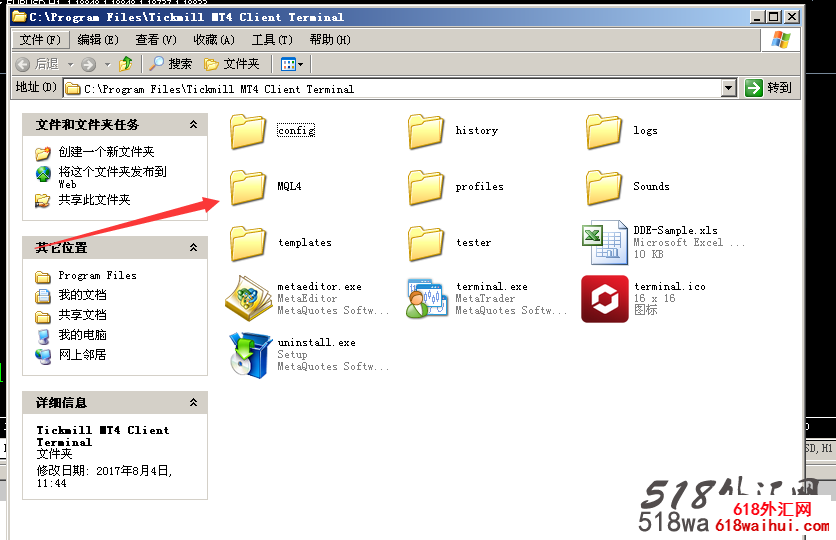
Task: Select the uninstall.exe file name
Action: coord(316,342)
